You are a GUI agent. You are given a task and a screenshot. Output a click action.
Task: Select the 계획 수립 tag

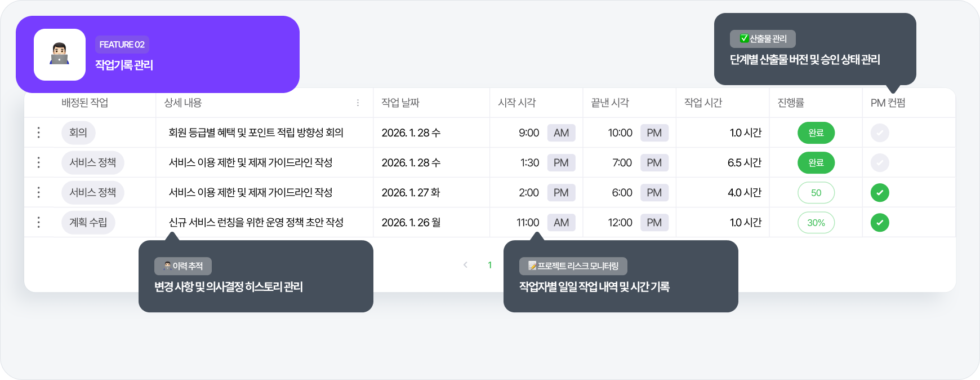pyautogui.click(x=88, y=222)
